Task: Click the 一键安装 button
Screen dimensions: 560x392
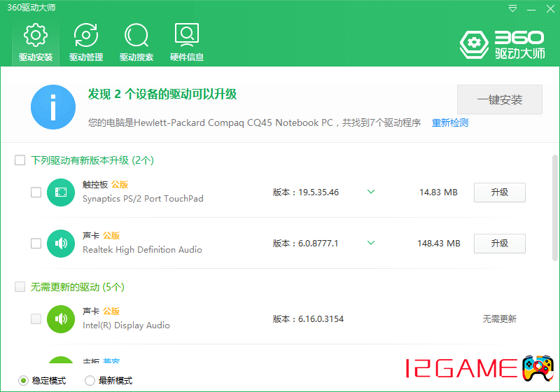Action: pyautogui.click(x=500, y=99)
